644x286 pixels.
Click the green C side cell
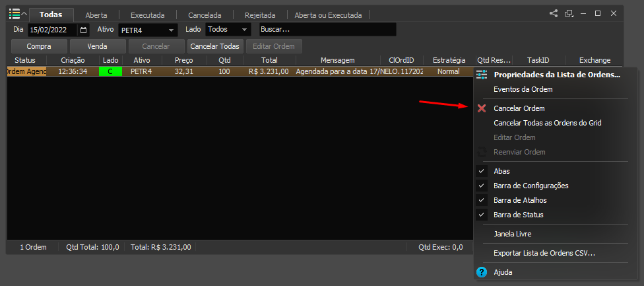pyautogui.click(x=110, y=71)
